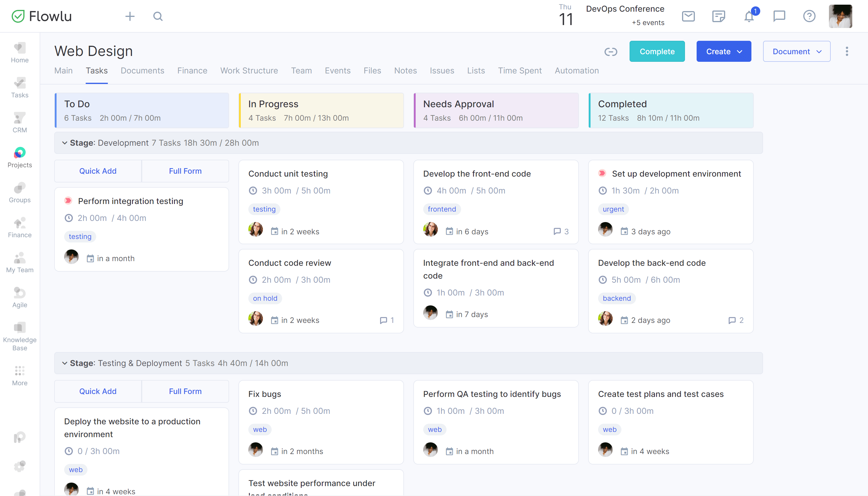Copy project link via chain icon
Image resolution: width=868 pixels, height=496 pixels.
[x=610, y=52]
